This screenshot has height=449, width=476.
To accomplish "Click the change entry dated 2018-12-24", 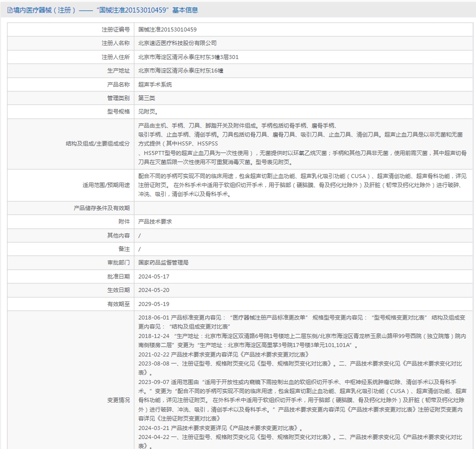I will click(x=302, y=340).
